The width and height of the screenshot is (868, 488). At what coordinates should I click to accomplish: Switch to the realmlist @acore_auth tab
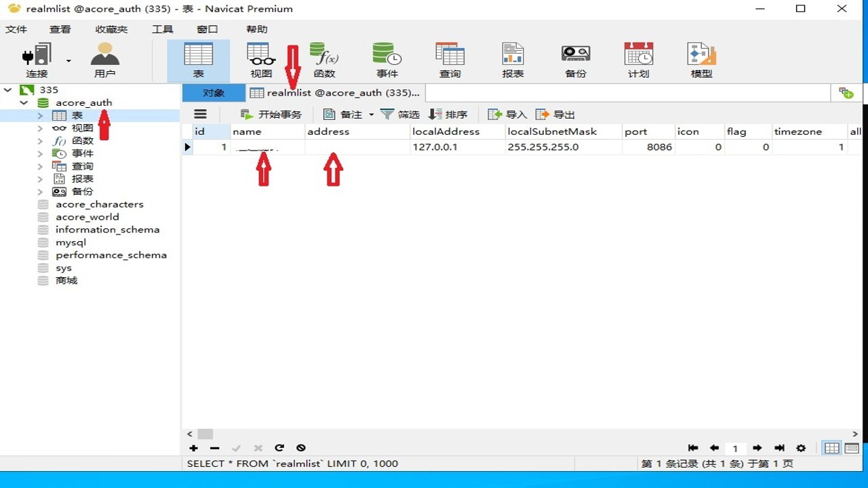(x=335, y=93)
